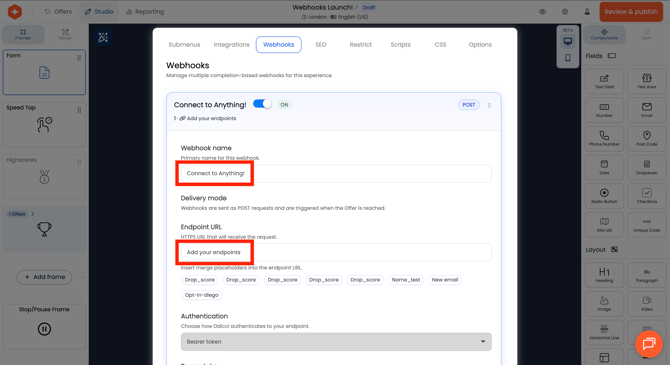Add a Unique Code component
The width and height of the screenshot is (670, 365).
[646, 224]
